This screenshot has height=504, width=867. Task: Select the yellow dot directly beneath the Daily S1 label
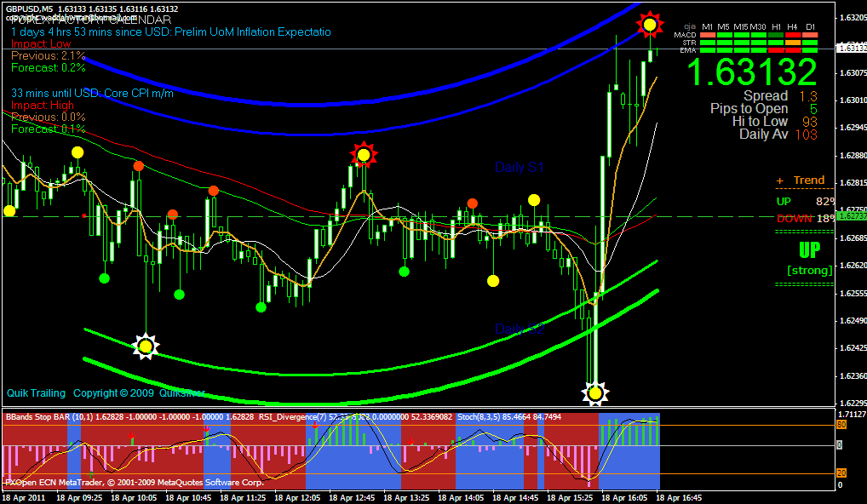coord(534,200)
